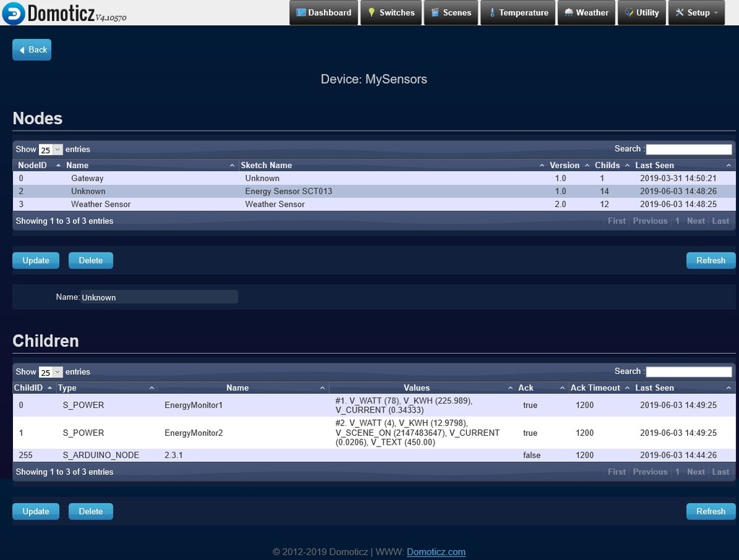Go to the Switches tab

[391, 13]
